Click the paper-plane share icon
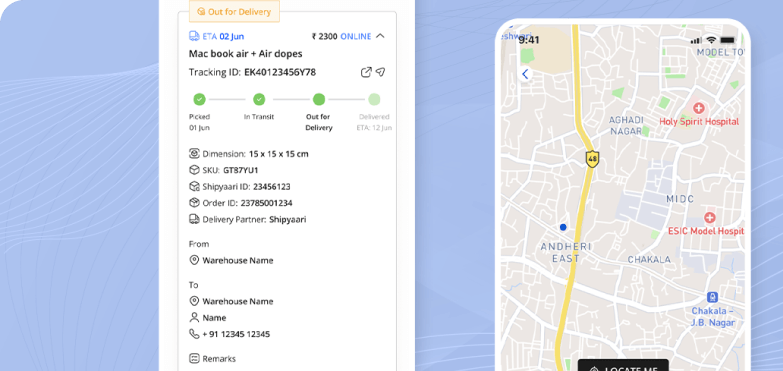Image resolution: width=783 pixels, height=371 pixels. click(381, 72)
